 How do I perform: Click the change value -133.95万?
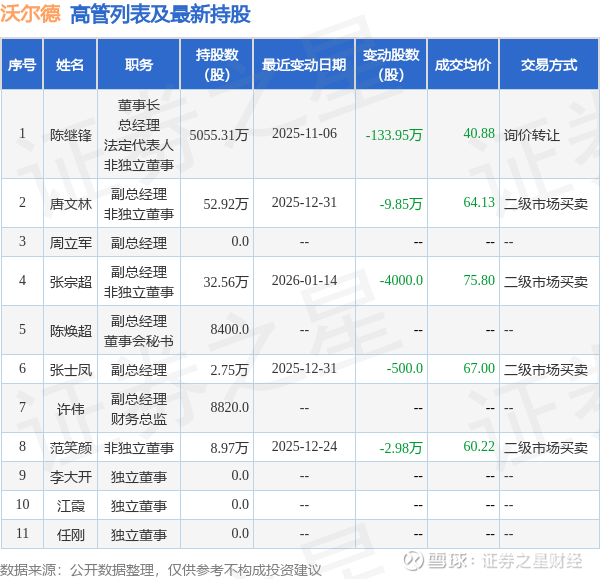pos(394,135)
